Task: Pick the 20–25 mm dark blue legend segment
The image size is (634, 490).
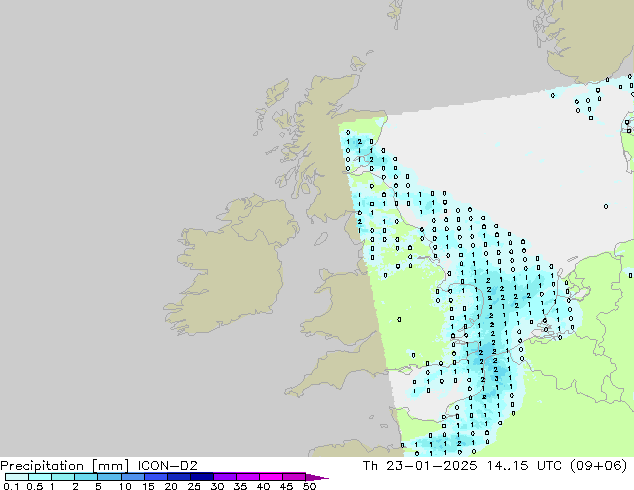Action: pos(178,477)
